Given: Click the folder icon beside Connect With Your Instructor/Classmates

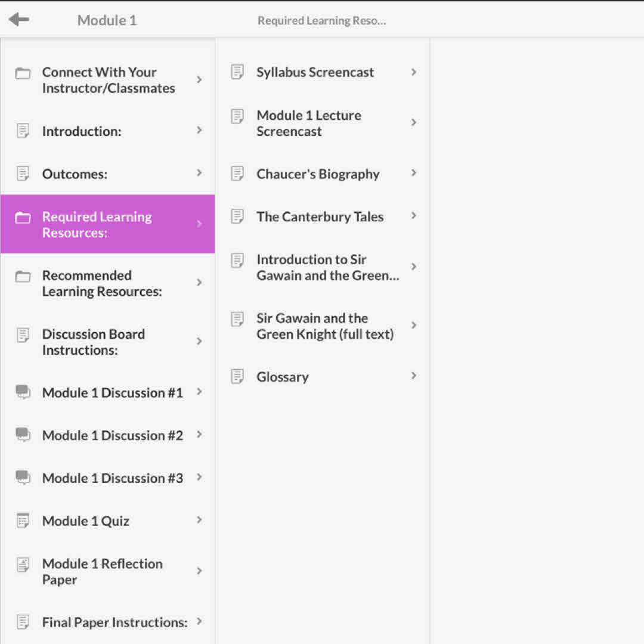Looking at the screenshot, I should [x=23, y=74].
